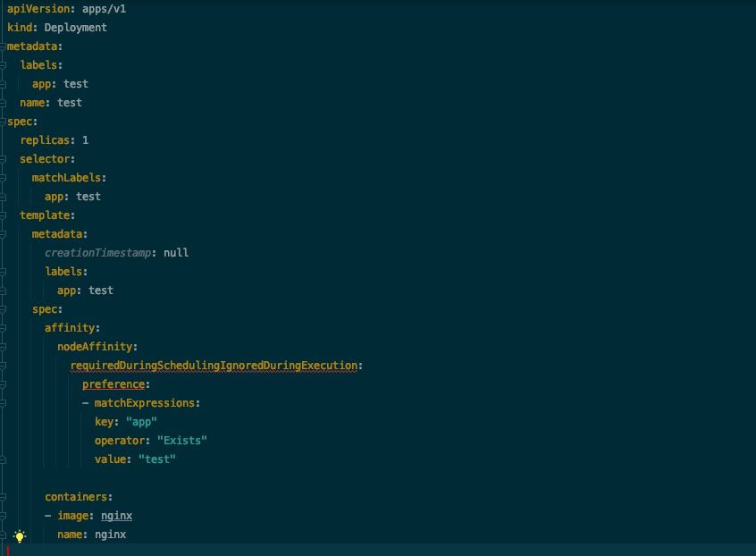Click the apps/v1 value

[105, 9]
